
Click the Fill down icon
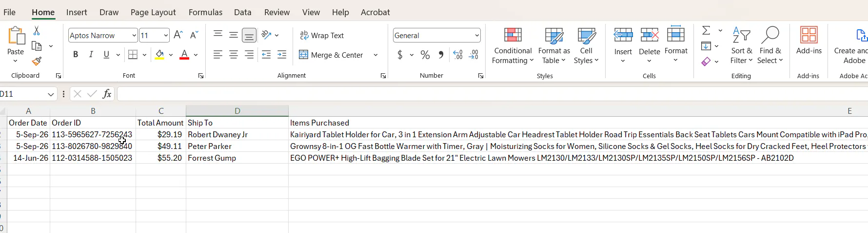(x=706, y=46)
